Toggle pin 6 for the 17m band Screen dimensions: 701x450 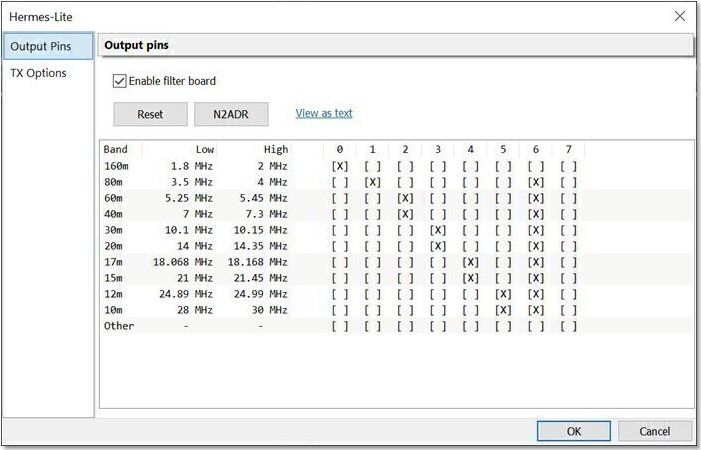coord(536,262)
